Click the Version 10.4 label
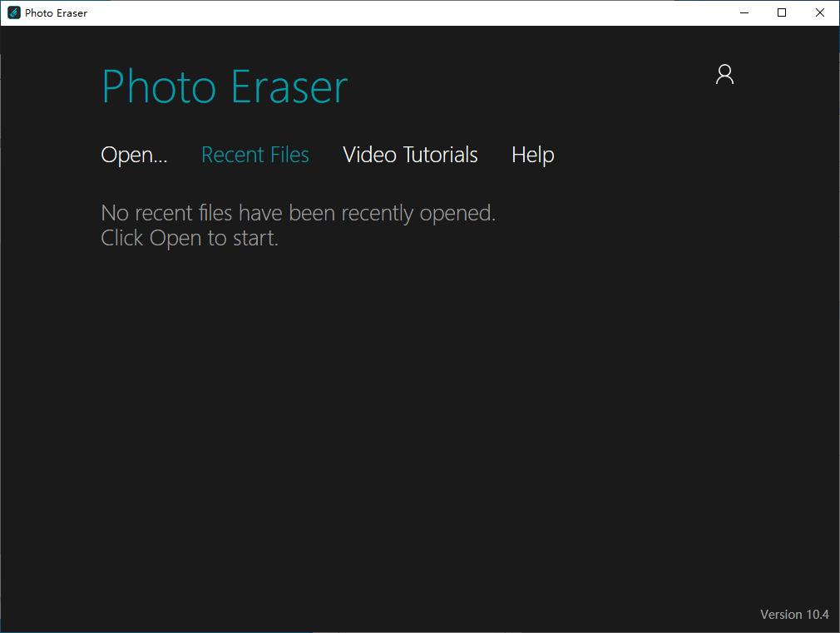 click(794, 614)
